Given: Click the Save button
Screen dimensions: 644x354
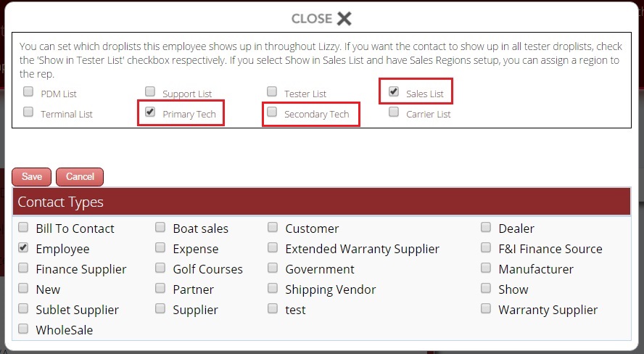Looking at the screenshot, I should point(31,176).
